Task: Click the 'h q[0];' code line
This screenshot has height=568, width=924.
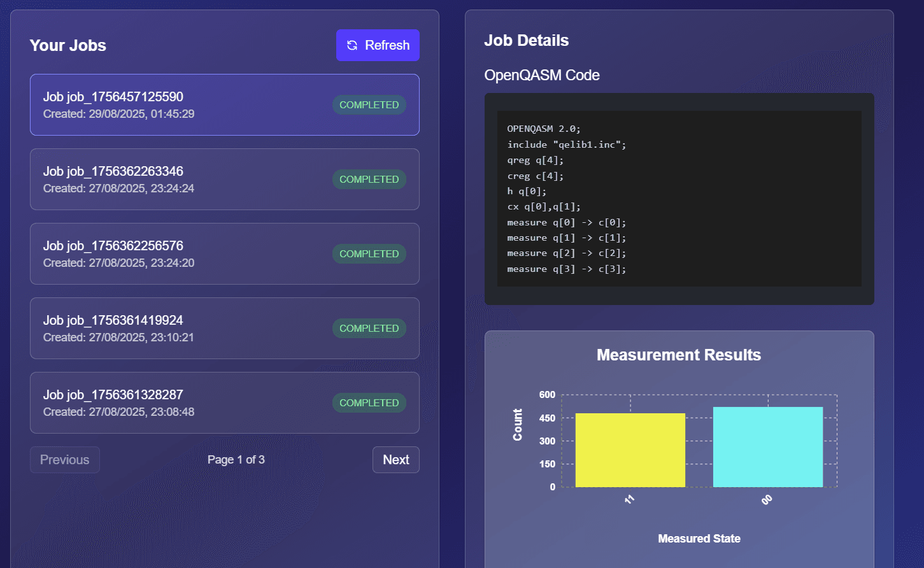Action: coord(527,191)
